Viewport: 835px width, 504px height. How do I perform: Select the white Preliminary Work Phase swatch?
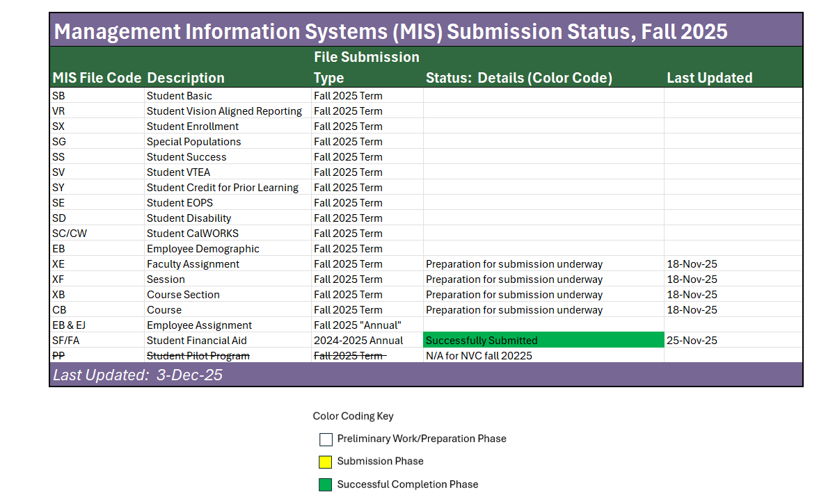click(x=325, y=439)
